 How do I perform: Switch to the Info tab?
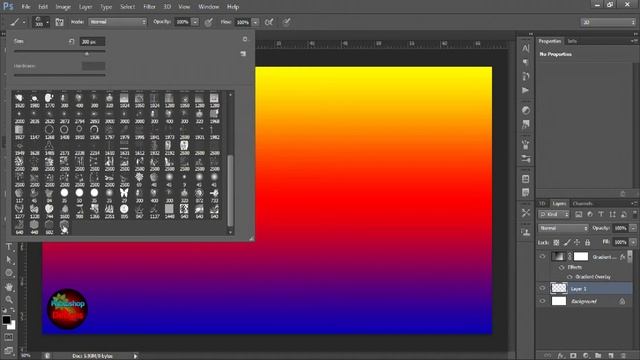coord(572,41)
